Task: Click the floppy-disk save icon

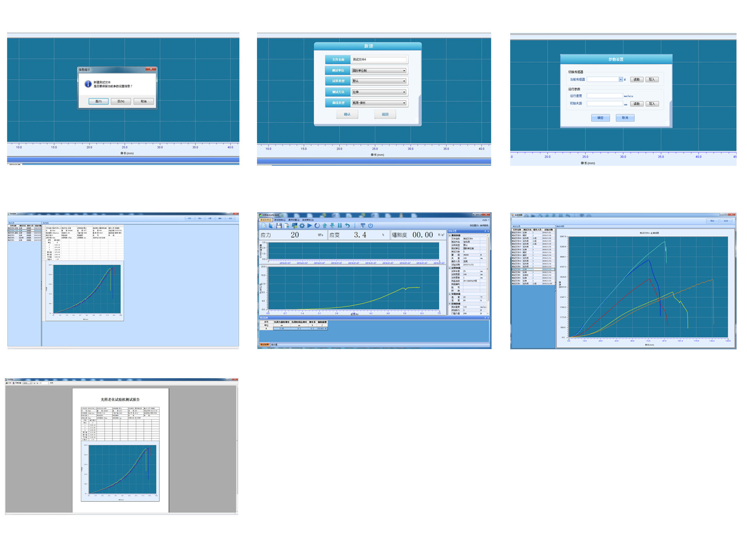Action: [x=279, y=225]
